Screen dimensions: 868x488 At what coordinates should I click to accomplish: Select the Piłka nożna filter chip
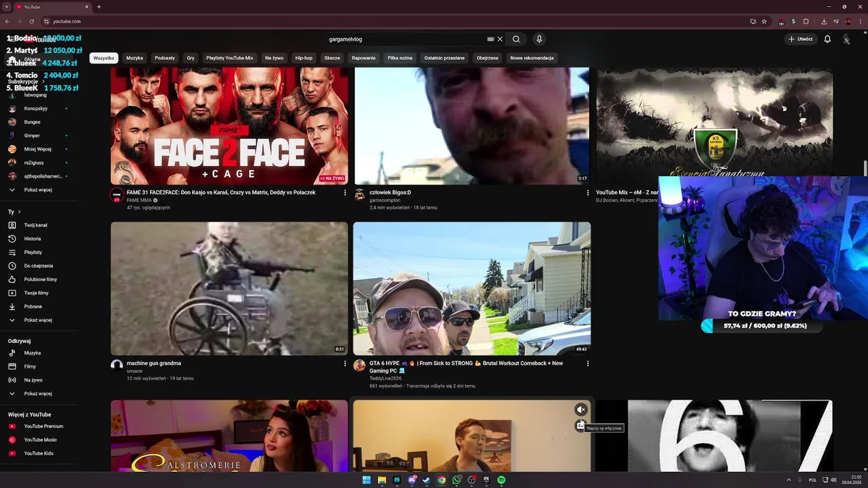click(400, 58)
